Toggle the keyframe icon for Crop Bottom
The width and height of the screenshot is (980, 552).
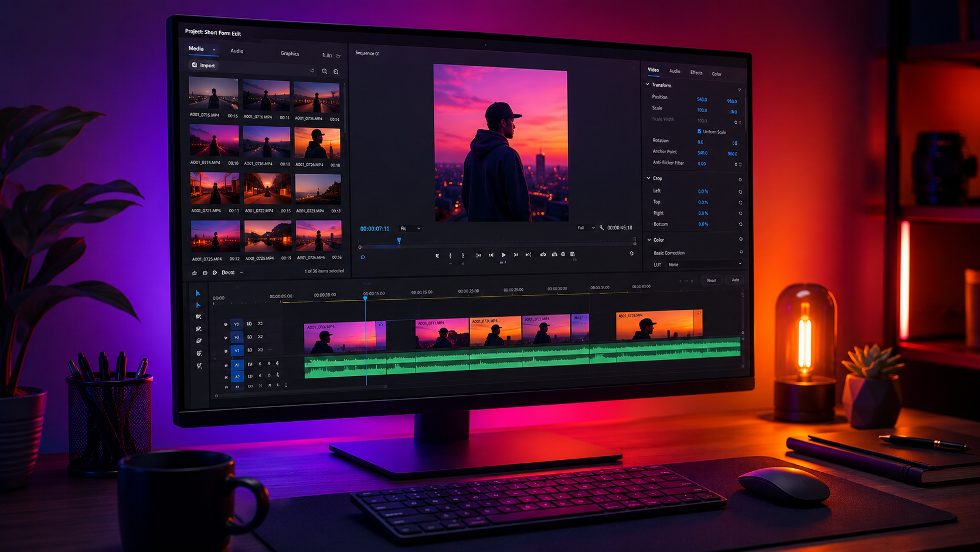[x=740, y=224]
